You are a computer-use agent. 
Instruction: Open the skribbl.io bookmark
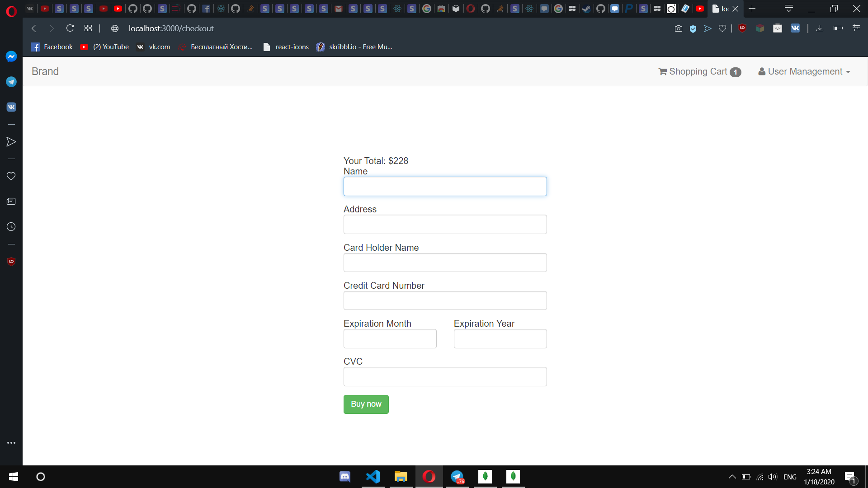click(354, 47)
